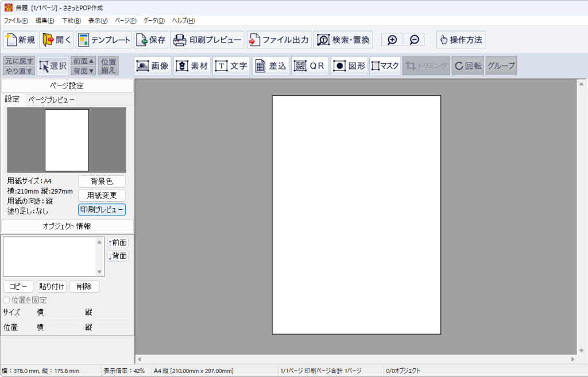Switch to the ページプレビュー tab

pos(51,99)
